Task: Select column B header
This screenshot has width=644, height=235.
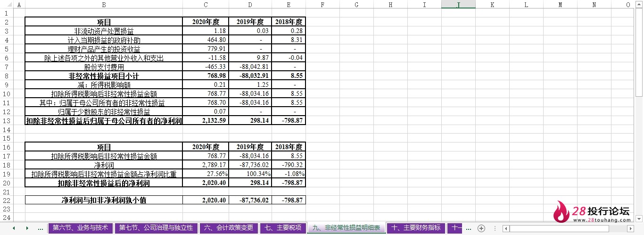Action: point(104,4)
